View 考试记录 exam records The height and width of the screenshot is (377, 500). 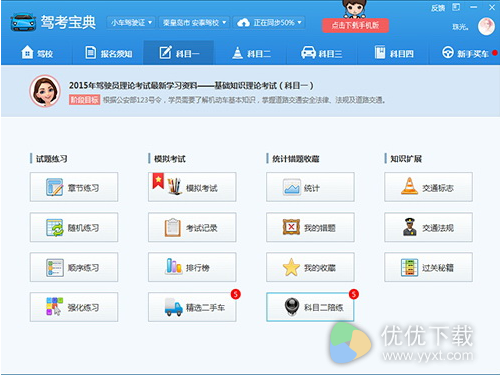click(x=192, y=227)
